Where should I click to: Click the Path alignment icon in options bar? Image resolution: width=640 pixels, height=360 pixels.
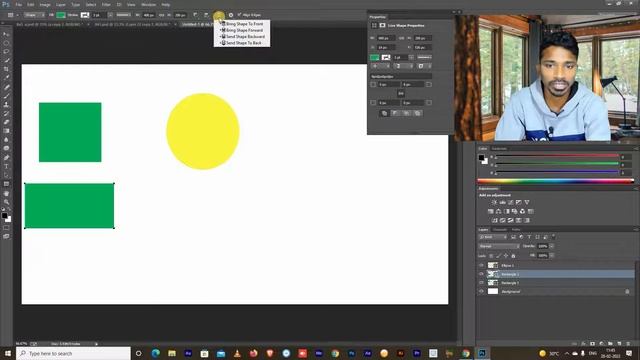tap(207, 15)
